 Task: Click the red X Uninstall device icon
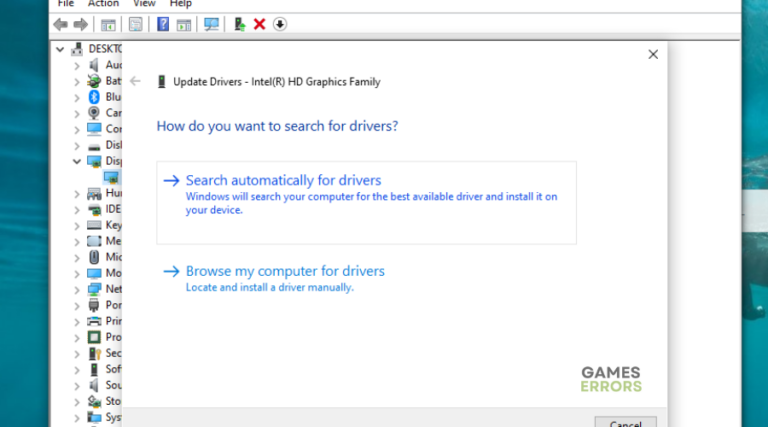pyautogui.click(x=260, y=24)
